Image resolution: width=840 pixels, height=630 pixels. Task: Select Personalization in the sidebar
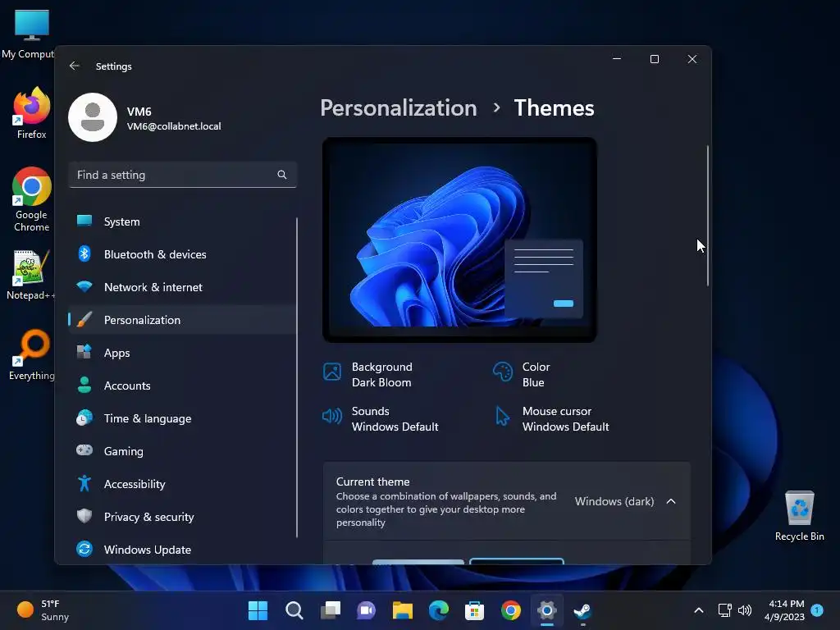point(182,320)
